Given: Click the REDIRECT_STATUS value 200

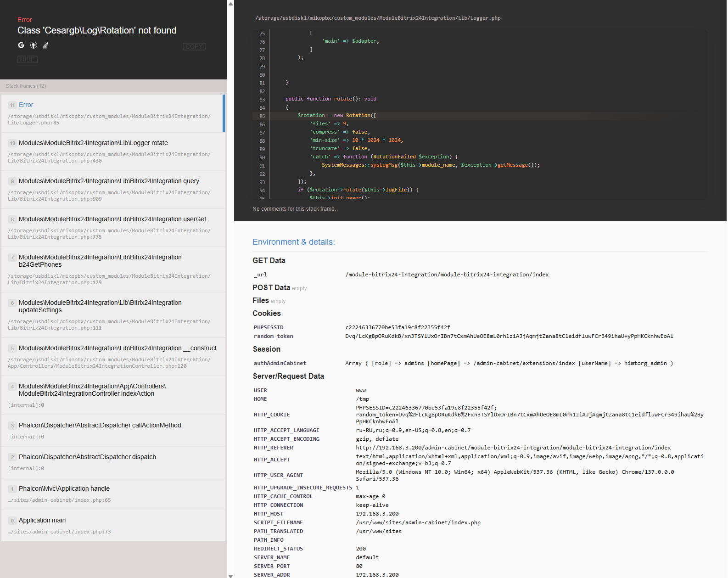Looking at the screenshot, I should coord(361,549).
